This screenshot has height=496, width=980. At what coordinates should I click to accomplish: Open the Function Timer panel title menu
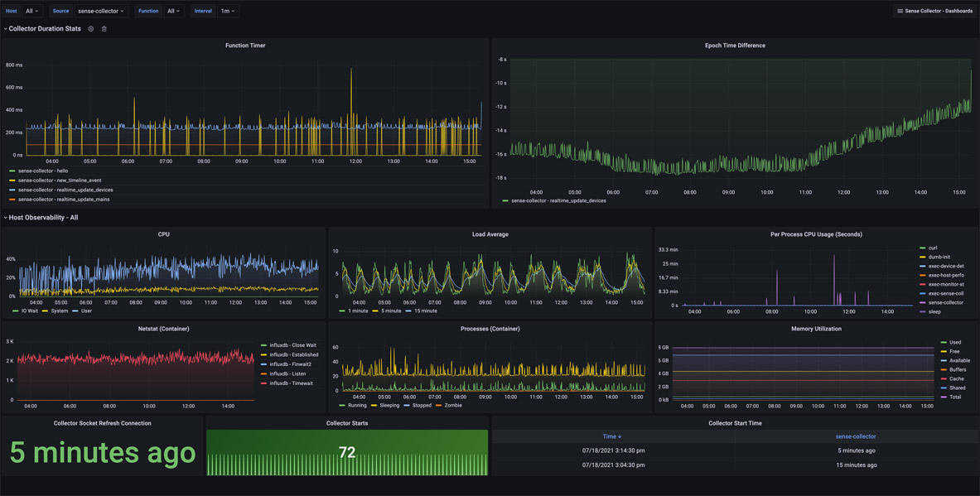pos(245,45)
